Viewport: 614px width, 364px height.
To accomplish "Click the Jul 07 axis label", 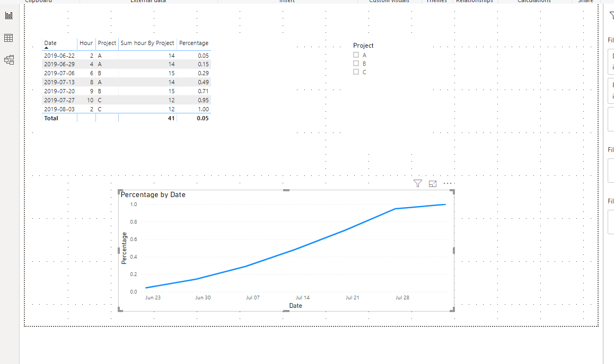I will pos(252,297).
